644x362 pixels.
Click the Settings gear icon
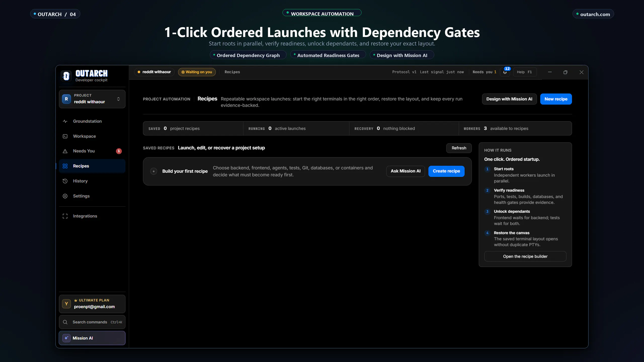(x=65, y=196)
